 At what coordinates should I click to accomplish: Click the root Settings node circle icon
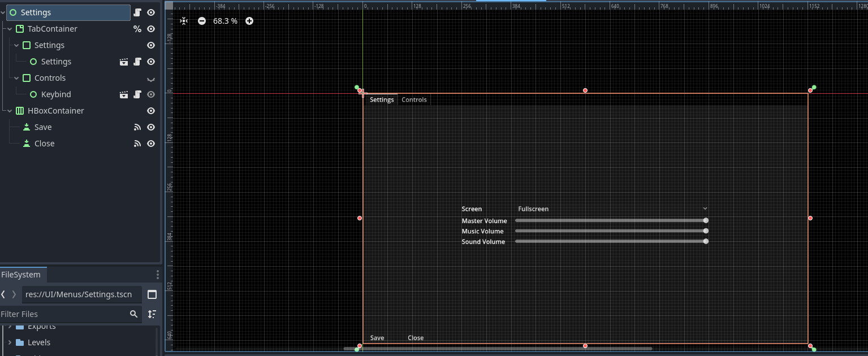13,12
